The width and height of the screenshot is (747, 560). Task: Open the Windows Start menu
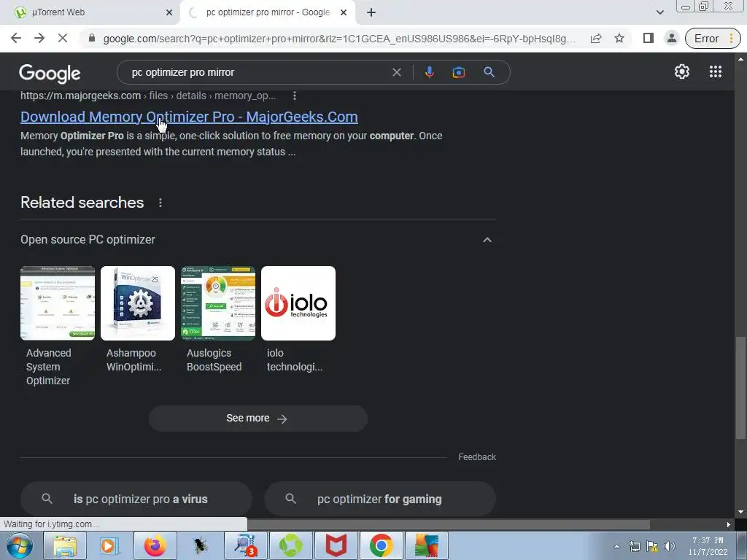(x=20, y=545)
